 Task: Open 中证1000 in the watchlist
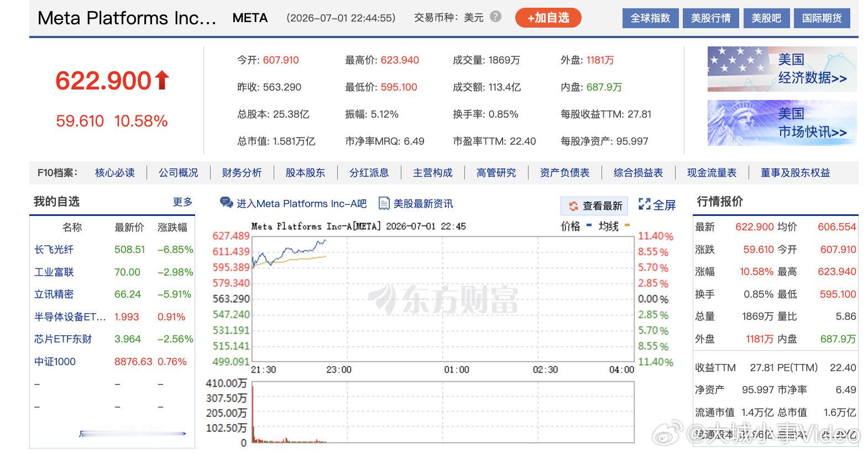click(x=55, y=362)
